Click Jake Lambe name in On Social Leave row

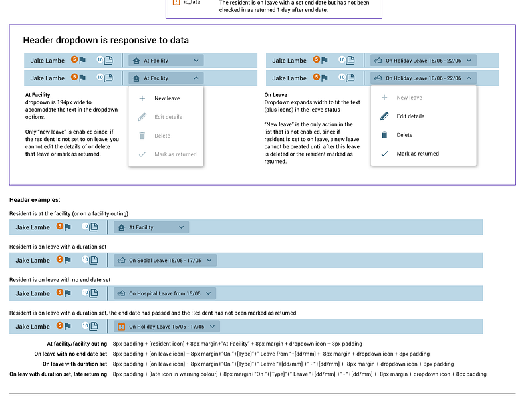point(33,261)
